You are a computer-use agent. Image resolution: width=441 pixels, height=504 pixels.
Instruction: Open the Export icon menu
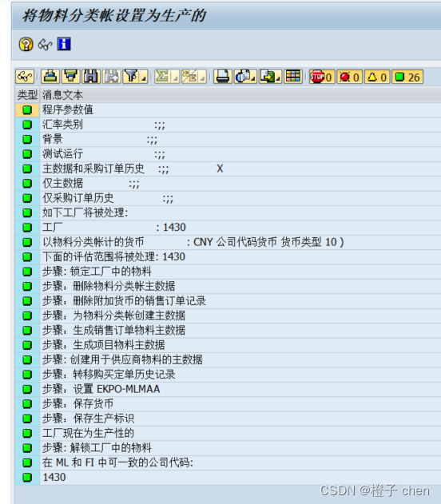(x=271, y=77)
